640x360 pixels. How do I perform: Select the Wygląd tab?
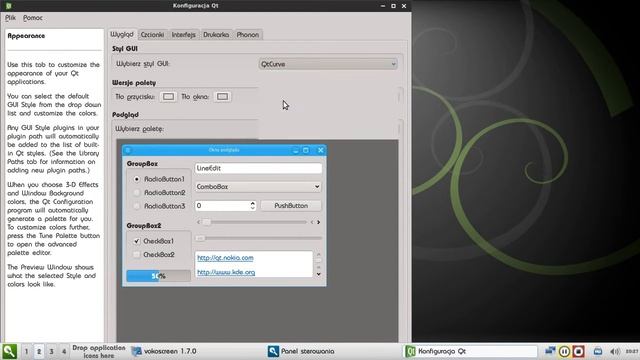122,34
